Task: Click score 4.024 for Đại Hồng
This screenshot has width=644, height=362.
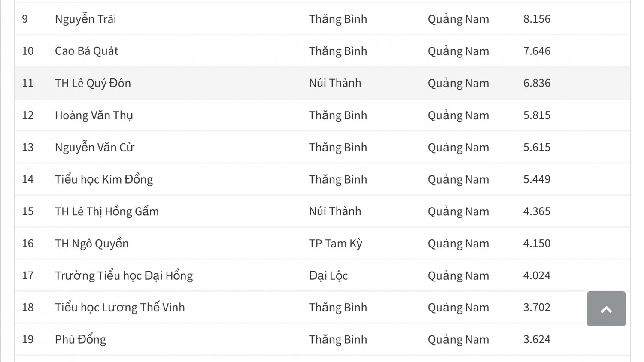Action: point(536,275)
